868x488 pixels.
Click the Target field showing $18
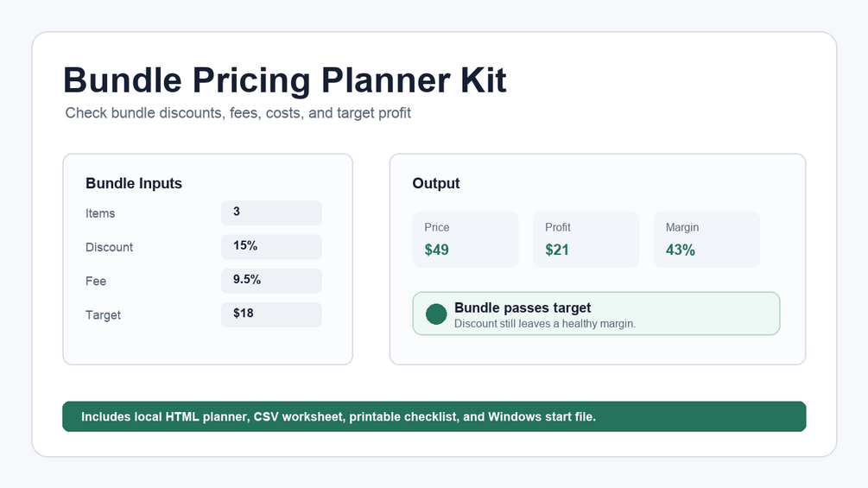(271, 314)
